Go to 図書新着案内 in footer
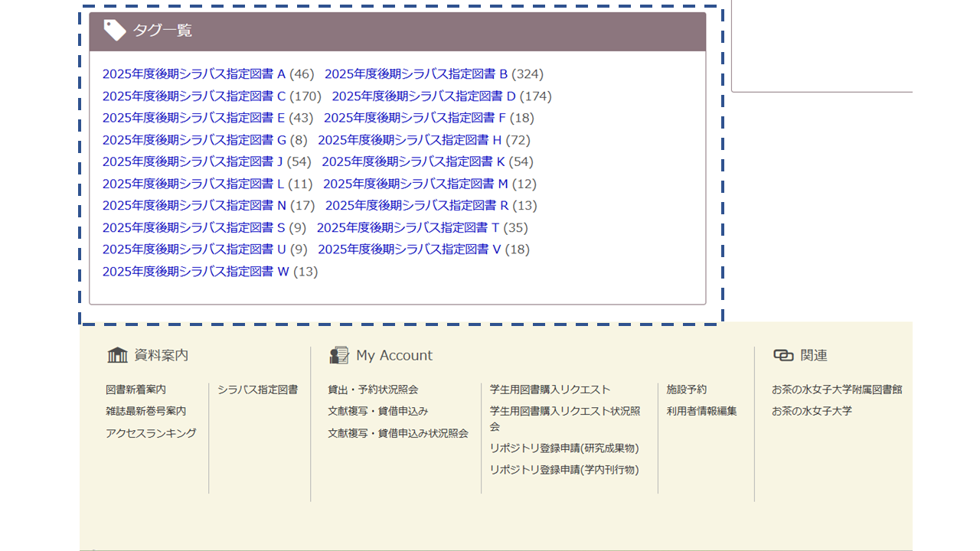Image resolution: width=980 pixels, height=551 pixels. click(136, 390)
